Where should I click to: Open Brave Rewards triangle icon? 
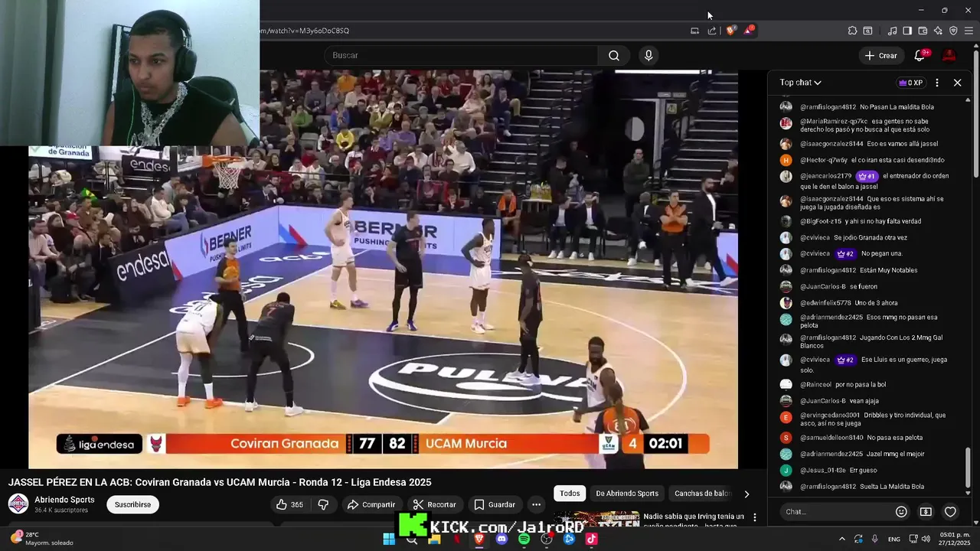(749, 31)
